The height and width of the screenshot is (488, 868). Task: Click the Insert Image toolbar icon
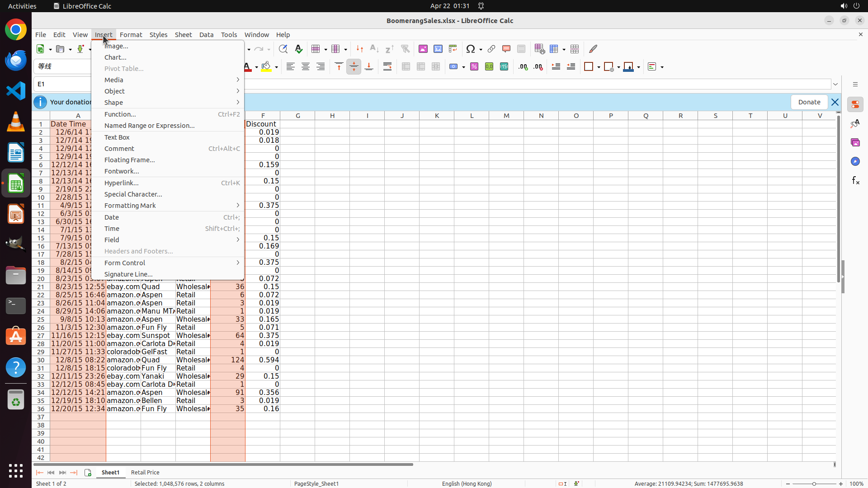click(x=423, y=49)
